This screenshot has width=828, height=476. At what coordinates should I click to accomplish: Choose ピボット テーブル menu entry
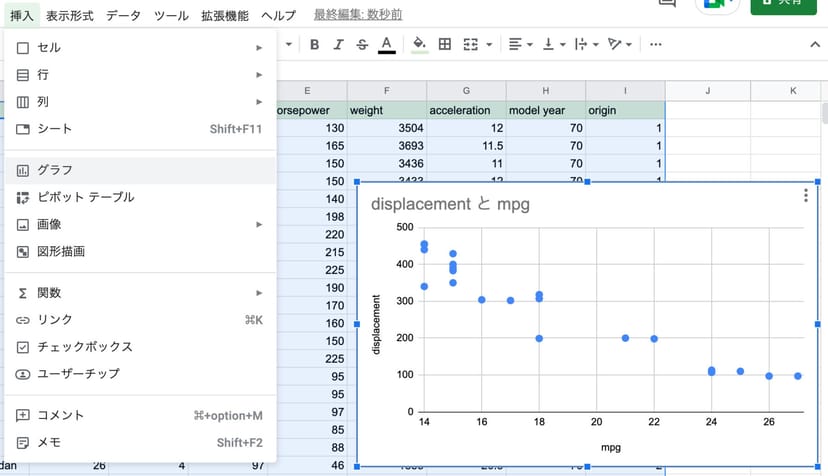point(85,197)
